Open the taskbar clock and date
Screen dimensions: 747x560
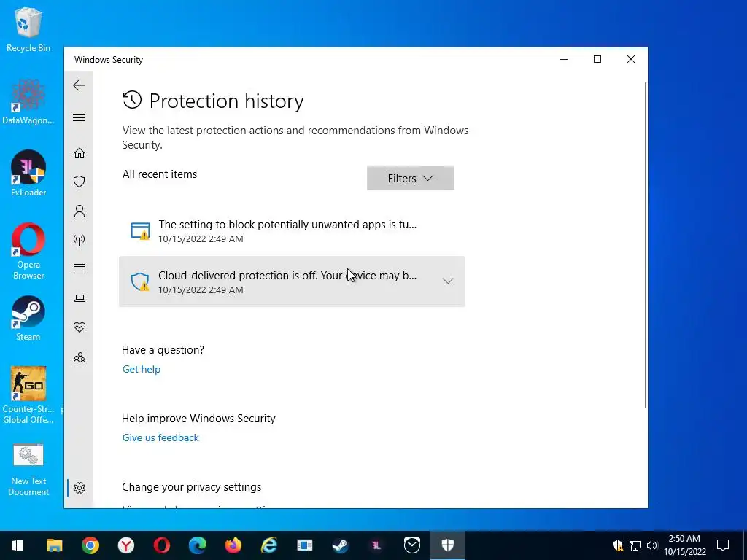click(x=684, y=545)
